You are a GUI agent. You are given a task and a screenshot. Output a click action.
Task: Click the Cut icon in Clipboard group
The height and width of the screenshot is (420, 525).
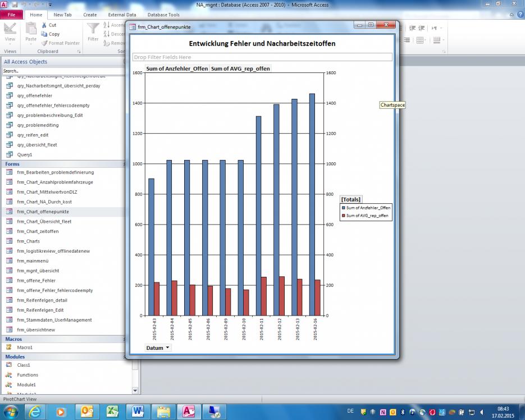(x=44, y=25)
